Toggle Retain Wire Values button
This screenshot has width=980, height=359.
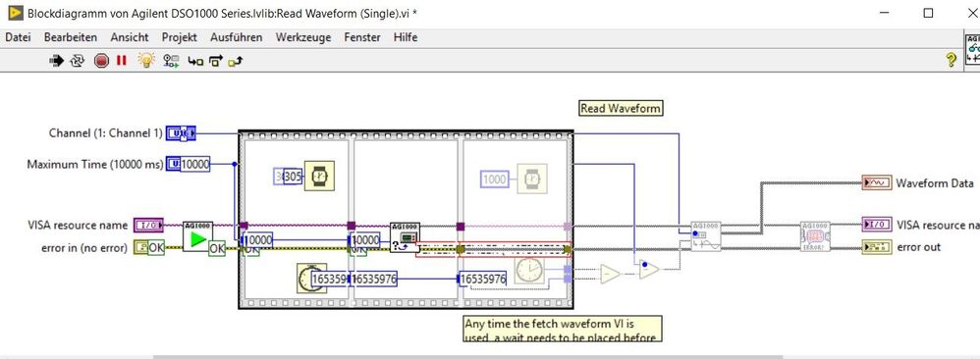171,61
